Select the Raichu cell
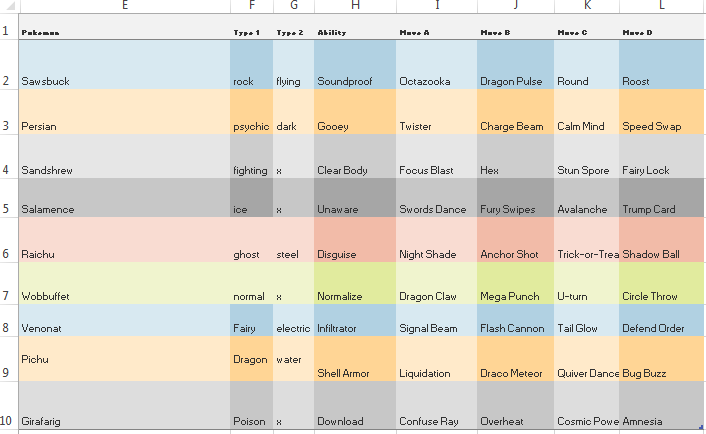Image resolution: width=706 pixels, height=434 pixels. click(x=125, y=240)
